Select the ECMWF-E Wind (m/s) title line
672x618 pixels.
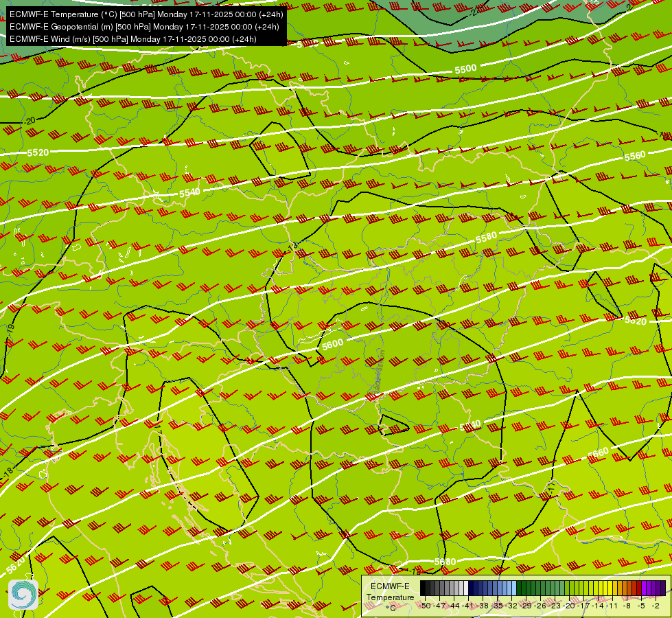[133, 39]
